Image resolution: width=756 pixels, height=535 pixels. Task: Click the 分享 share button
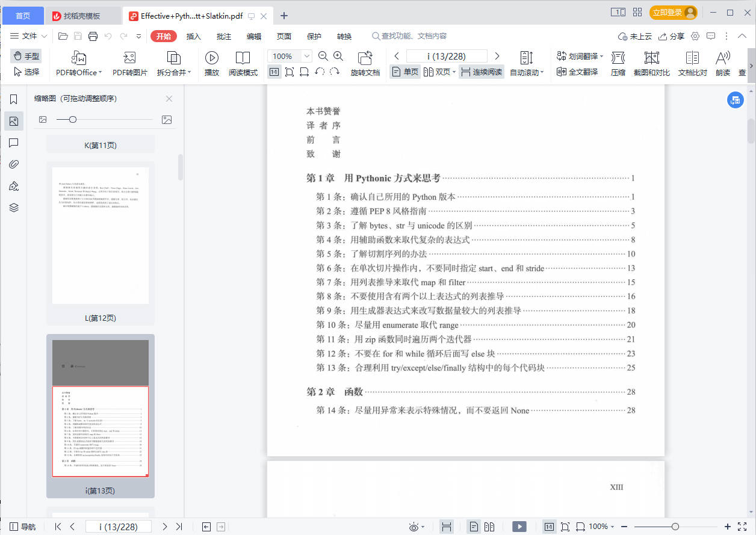click(672, 36)
